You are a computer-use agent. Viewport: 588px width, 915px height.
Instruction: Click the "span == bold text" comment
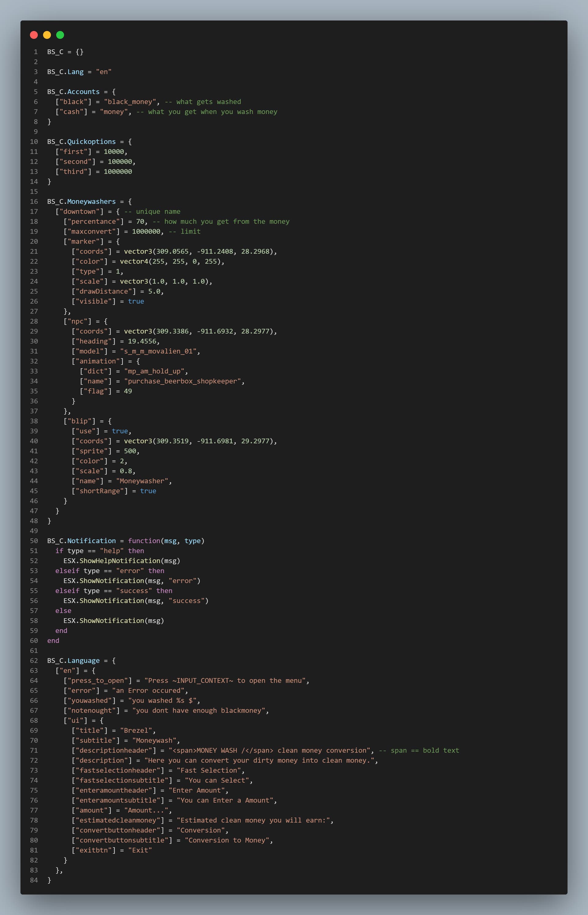tap(424, 750)
